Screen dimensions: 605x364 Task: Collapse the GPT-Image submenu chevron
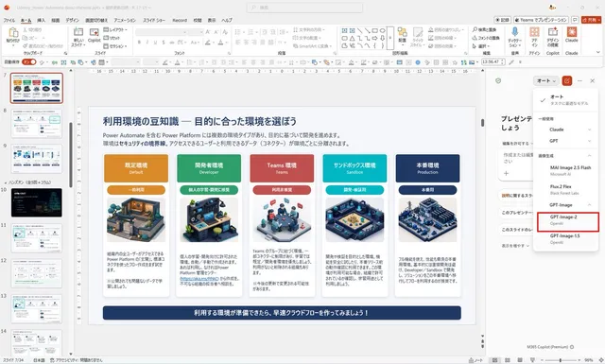coord(589,205)
